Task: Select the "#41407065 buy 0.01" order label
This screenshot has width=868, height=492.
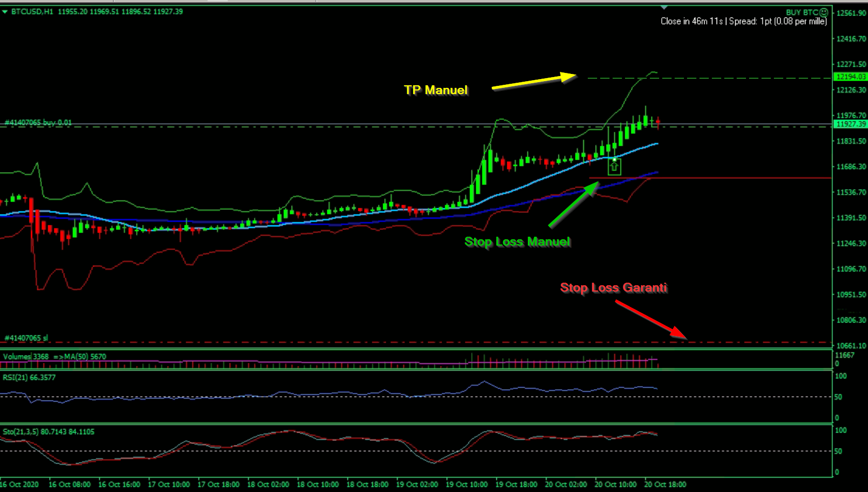Action: (x=38, y=122)
